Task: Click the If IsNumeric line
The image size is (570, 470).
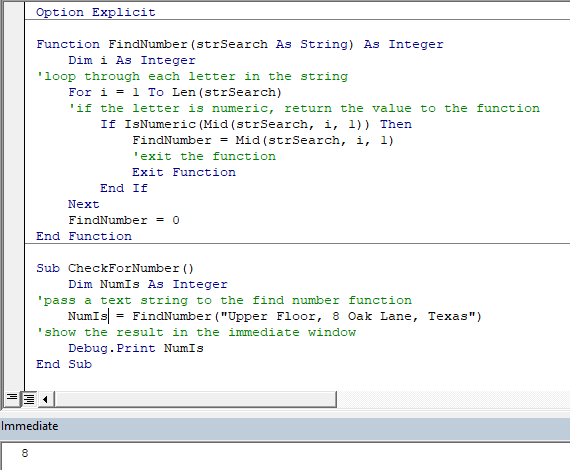Action: pyautogui.click(x=256, y=124)
